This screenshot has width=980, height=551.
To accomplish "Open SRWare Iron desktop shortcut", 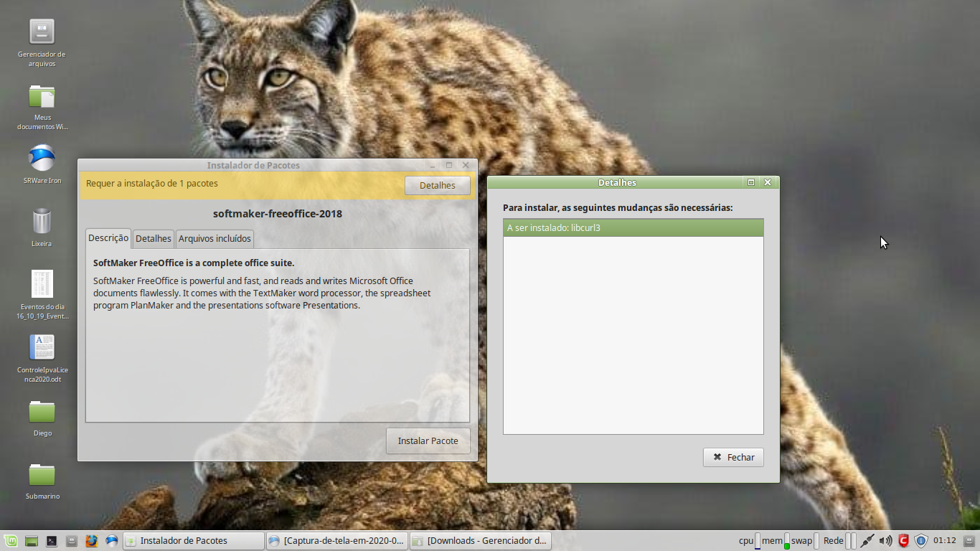I will pyautogui.click(x=42, y=159).
